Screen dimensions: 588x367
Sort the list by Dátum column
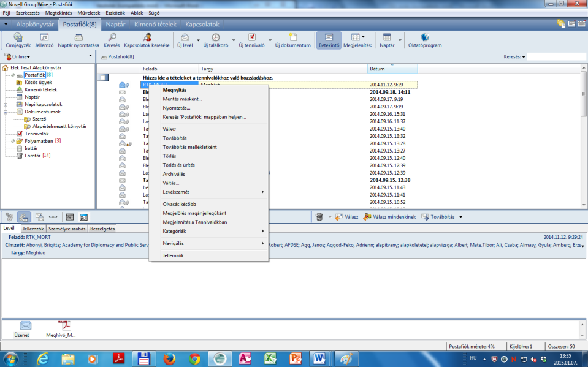(392, 69)
